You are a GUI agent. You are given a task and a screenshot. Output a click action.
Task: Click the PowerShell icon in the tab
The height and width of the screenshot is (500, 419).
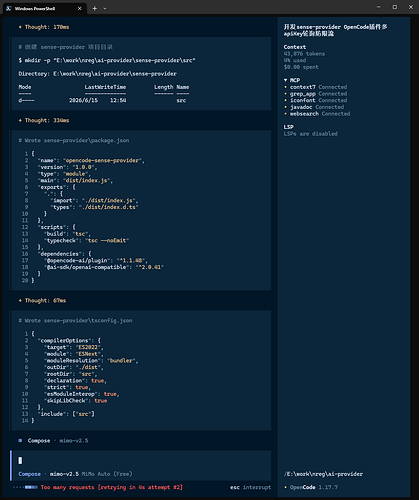pyautogui.click(x=9, y=8)
